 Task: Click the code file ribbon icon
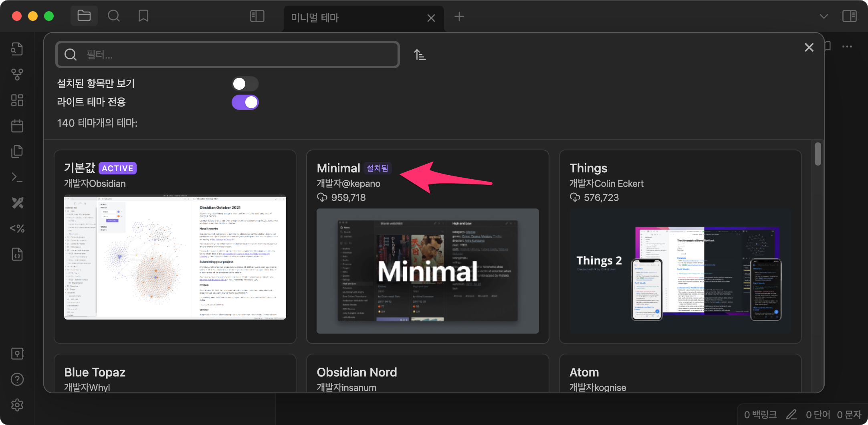pyautogui.click(x=17, y=254)
